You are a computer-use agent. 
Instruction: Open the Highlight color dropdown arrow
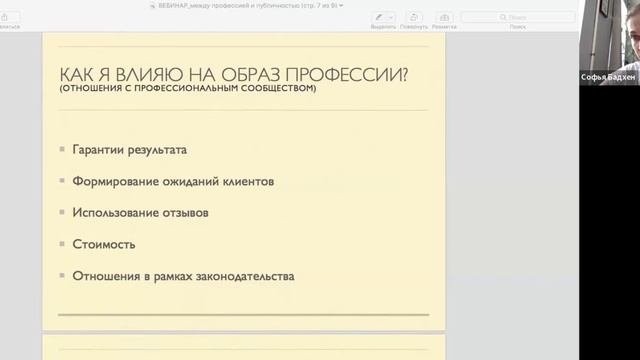[391, 17]
